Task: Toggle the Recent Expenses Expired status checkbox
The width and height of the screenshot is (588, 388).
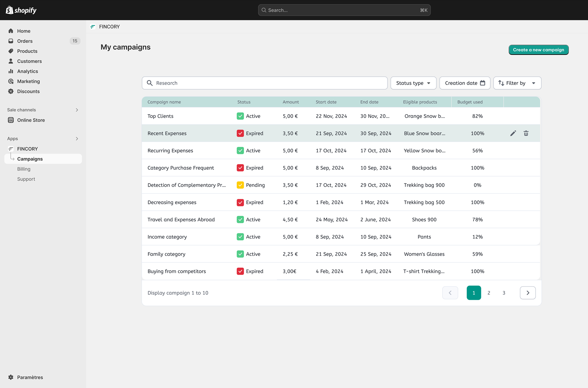Action: pyautogui.click(x=240, y=133)
